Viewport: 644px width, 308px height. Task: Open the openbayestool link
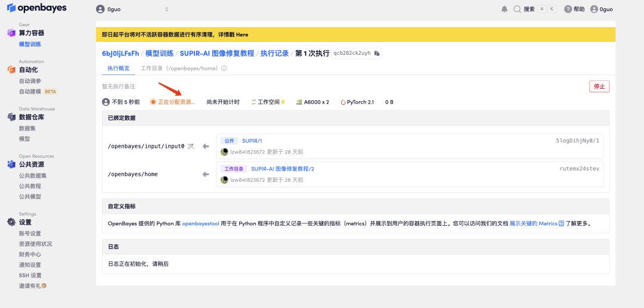202,224
